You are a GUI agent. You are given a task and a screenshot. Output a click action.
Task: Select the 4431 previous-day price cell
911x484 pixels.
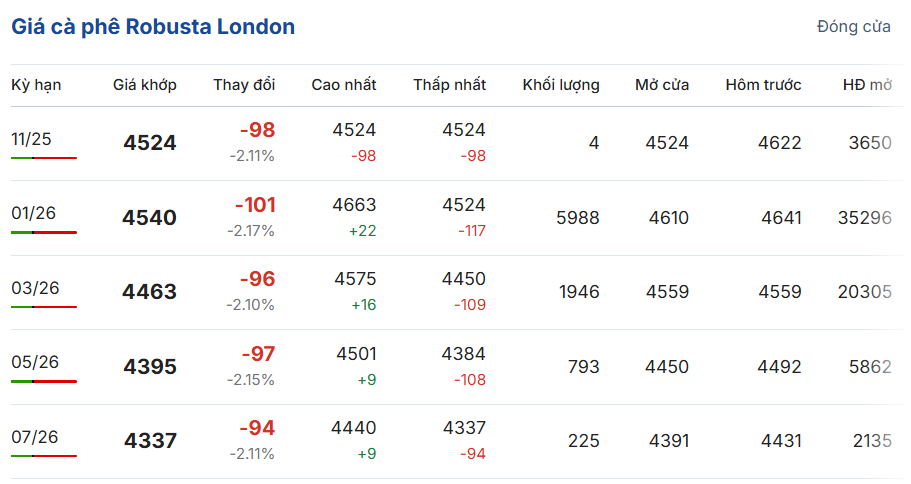point(780,441)
